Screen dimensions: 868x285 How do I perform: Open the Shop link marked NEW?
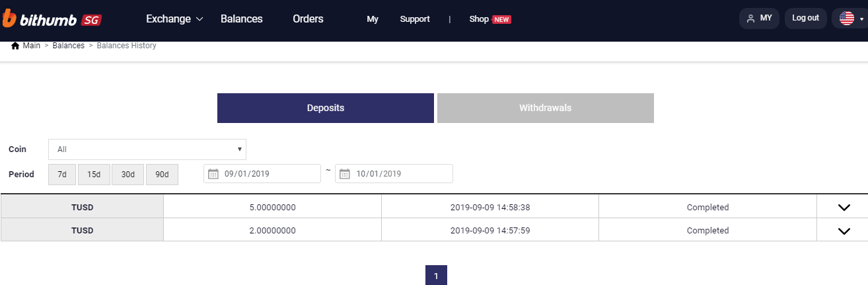pos(489,19)
